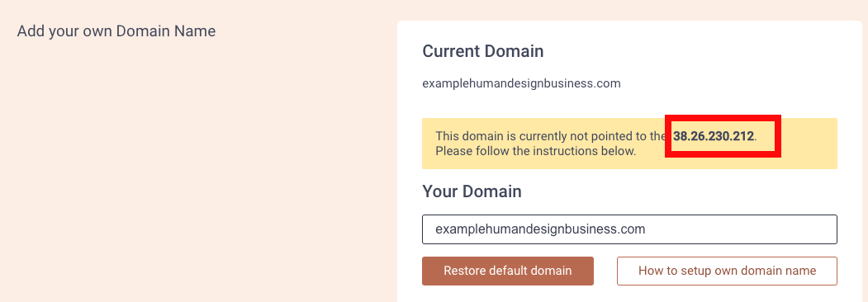Click the domain text inside the input box
The height and width of the screenshot is (302, 868).
click(x=540, y=229)
